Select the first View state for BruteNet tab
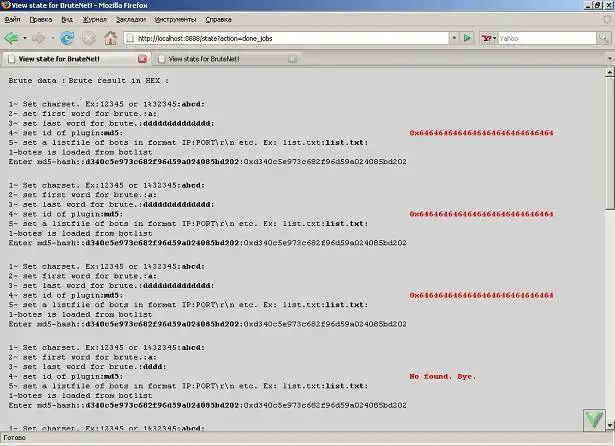 [x=75, y=59]
